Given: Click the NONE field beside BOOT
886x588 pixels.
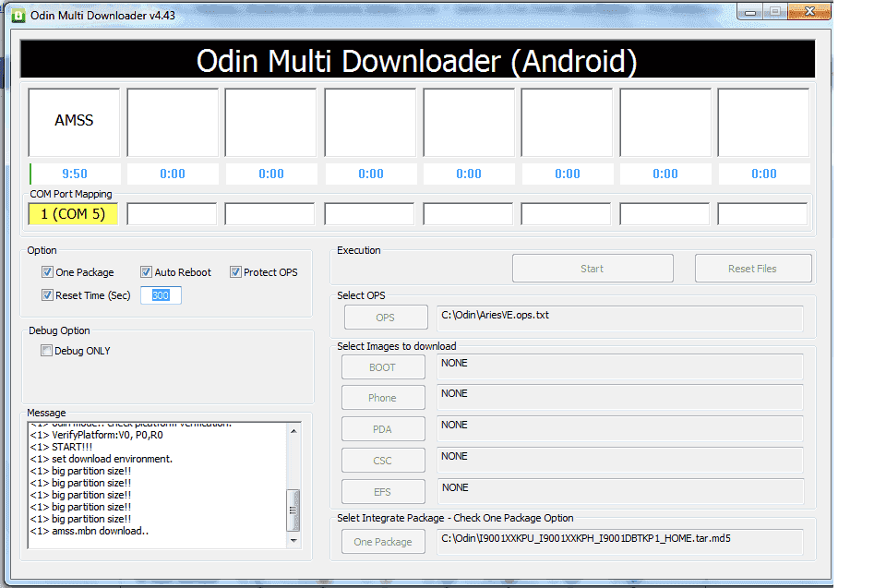Looking at the screenshot, I should 620,367.
